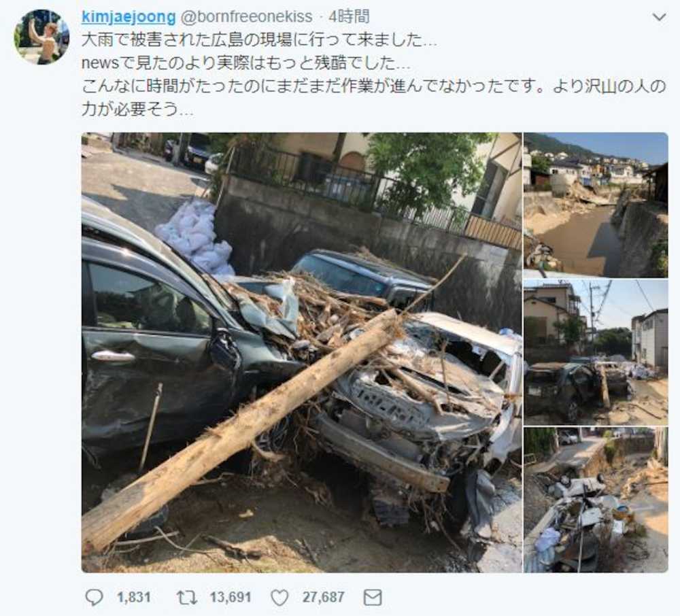This screenshot has height=616, width=680.
Task: Open the @bornfreeonekiss handle link
Action: [246, 17]
